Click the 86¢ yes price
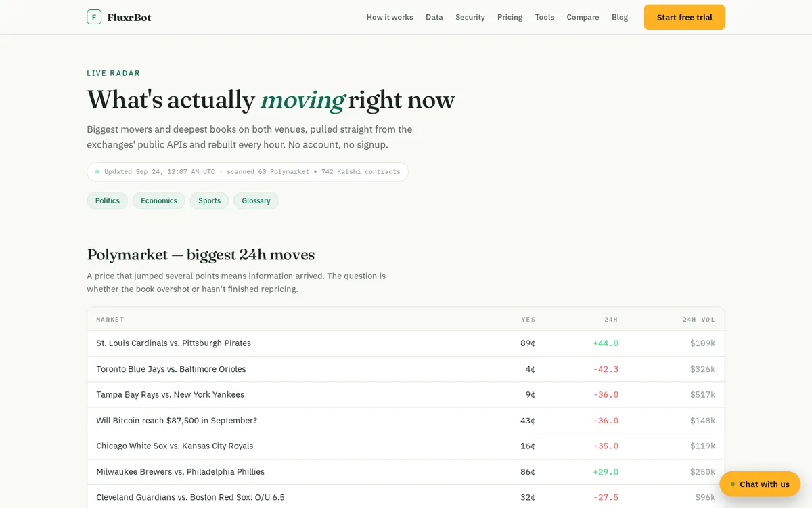Image resolution: width=812 pixels, height=508 pixels. point(528,472)
